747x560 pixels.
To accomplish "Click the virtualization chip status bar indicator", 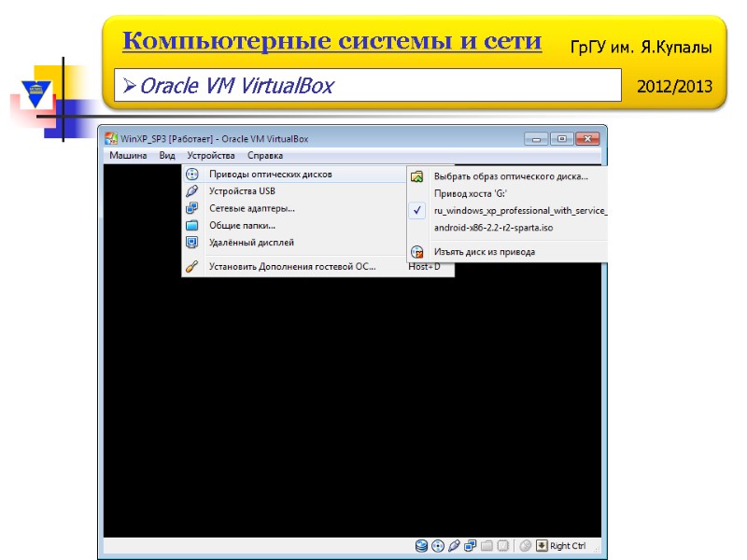I will (x=502, y=546).
